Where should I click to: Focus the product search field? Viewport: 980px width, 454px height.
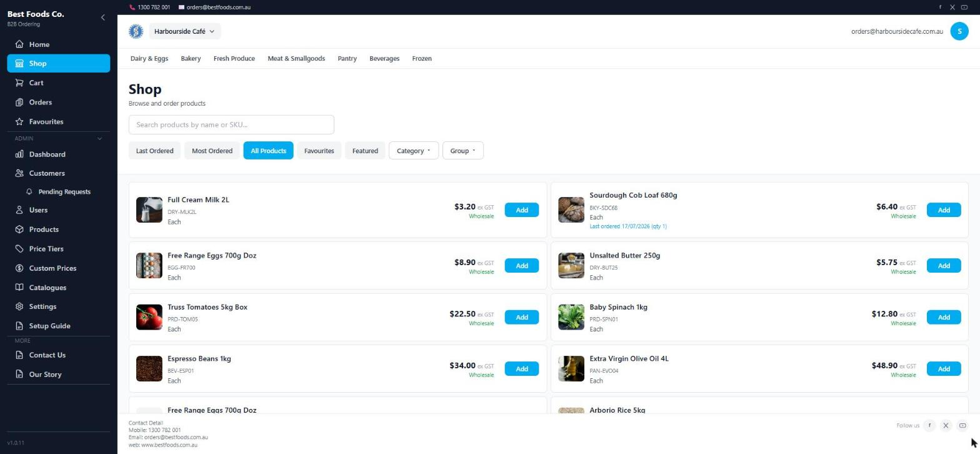coord(231,124)
